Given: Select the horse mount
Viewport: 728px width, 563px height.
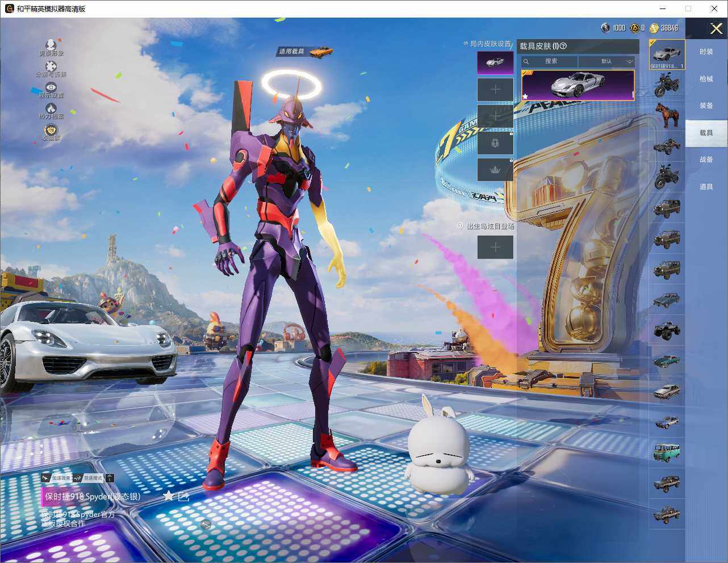Looking at the screenshot, I should click(667, 115).
